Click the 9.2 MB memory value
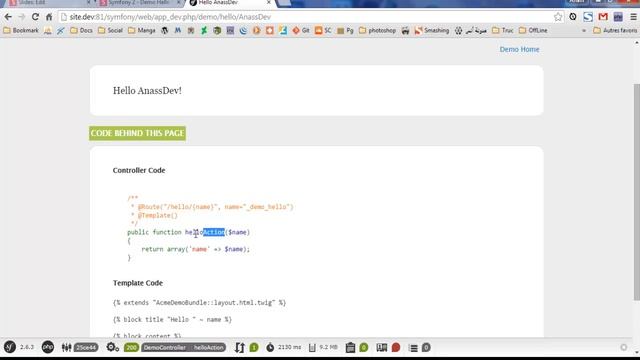Image resolution: width=640 pixels, height=360 pixels. (x=328, y=347)
